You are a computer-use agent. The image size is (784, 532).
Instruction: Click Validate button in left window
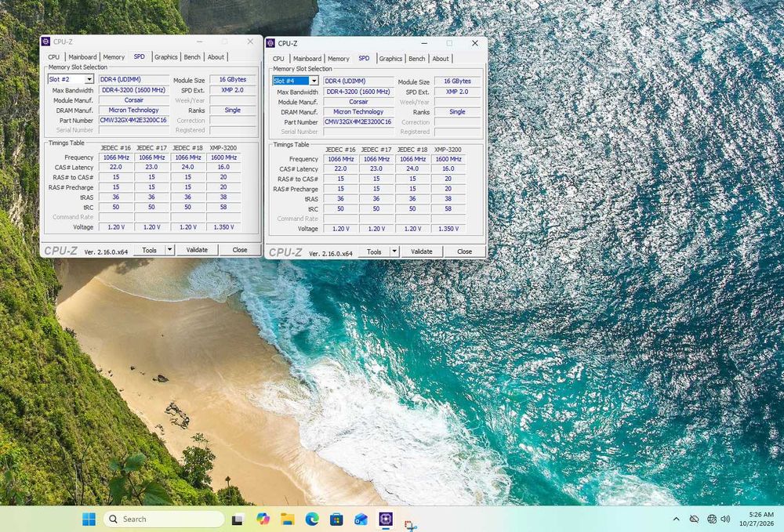tap(197, 250)
